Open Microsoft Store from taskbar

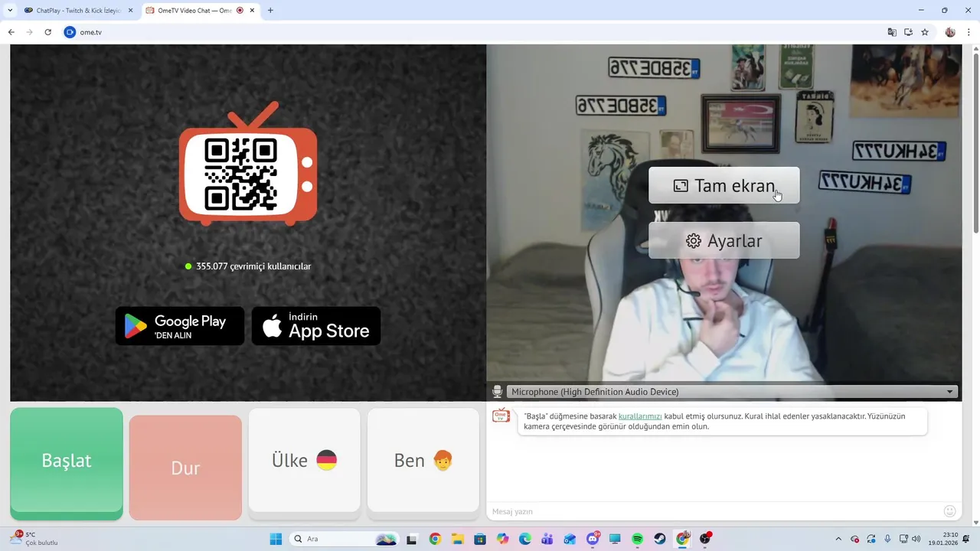click(x=480, y=539)
